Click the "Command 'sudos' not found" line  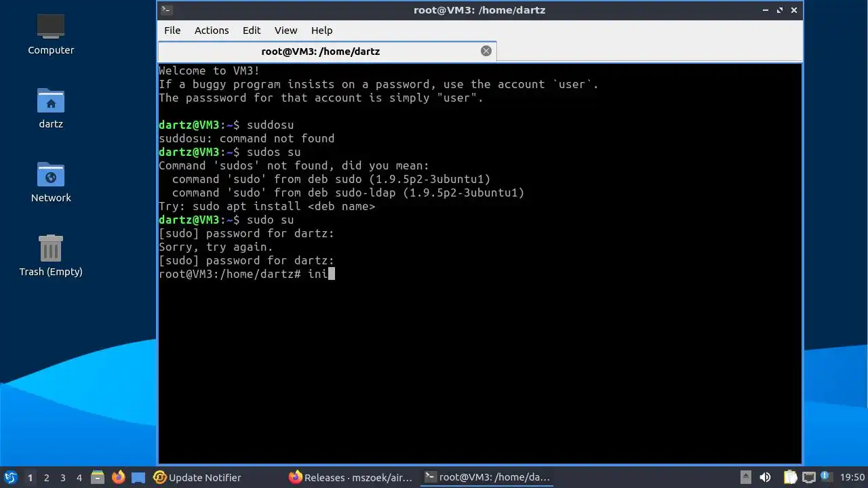[294, 165]
